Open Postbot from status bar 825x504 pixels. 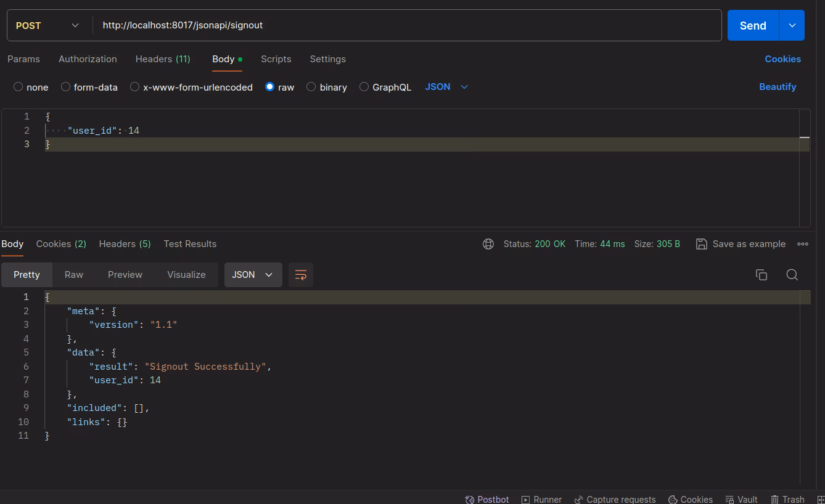487,499
